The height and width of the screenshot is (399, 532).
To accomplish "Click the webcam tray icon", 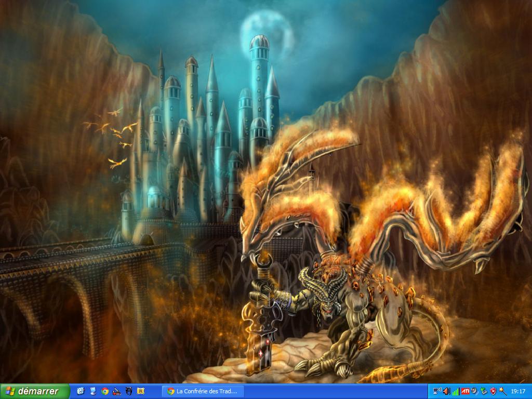I will [474, 392].
